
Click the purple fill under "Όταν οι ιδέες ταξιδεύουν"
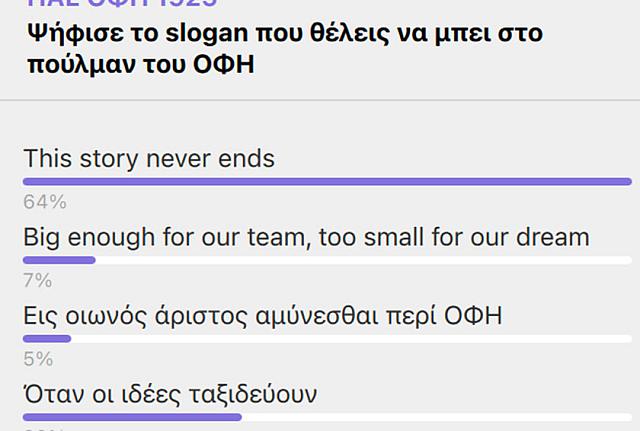132,416
